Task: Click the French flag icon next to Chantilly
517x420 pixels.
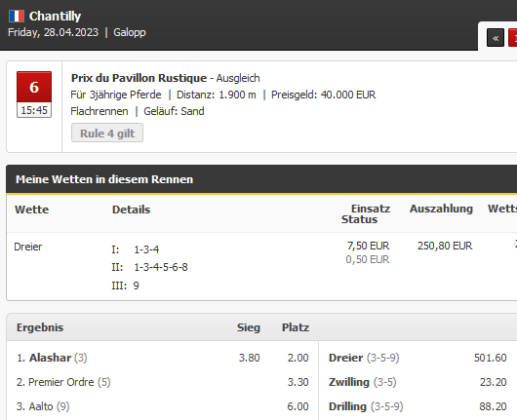Action: [17, 17]
